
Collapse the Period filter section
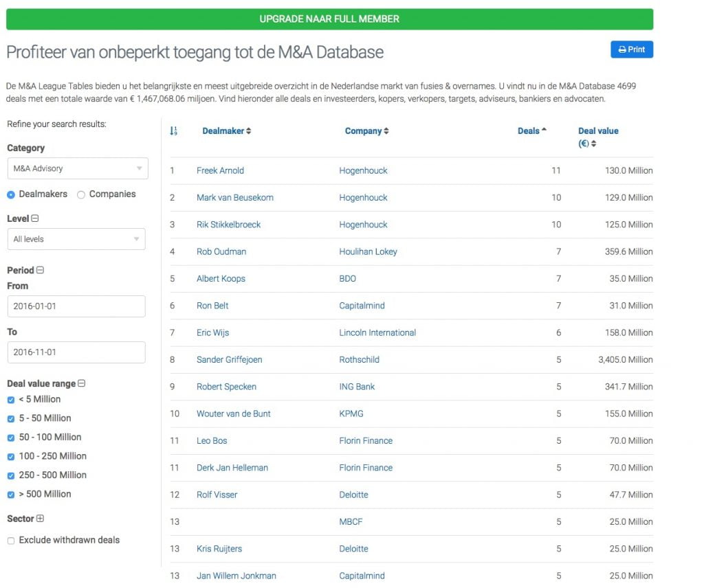pos(40,270)
